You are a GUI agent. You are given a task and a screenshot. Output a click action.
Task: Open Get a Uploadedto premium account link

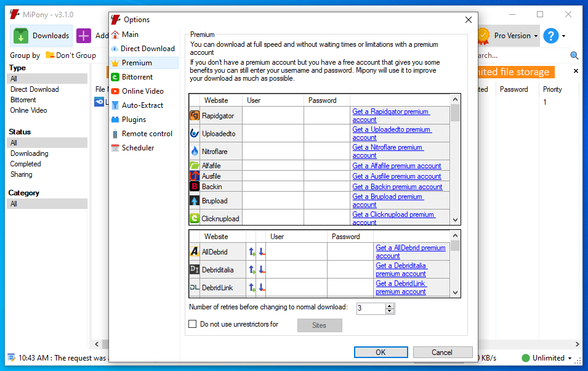pyautogui.click(x=392, y=133)
